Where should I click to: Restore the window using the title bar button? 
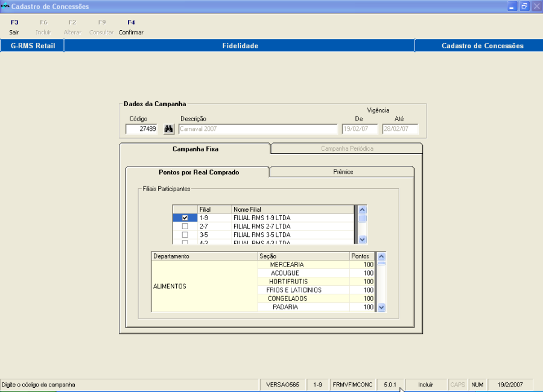524,6
